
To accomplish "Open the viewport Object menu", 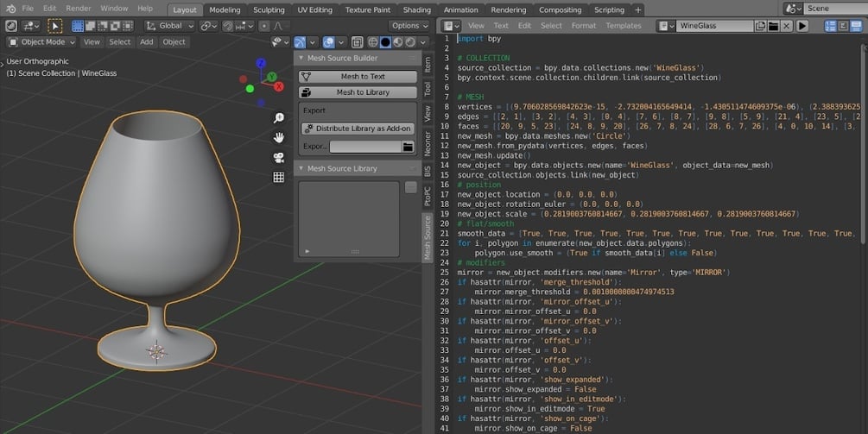I will [174, 42].
